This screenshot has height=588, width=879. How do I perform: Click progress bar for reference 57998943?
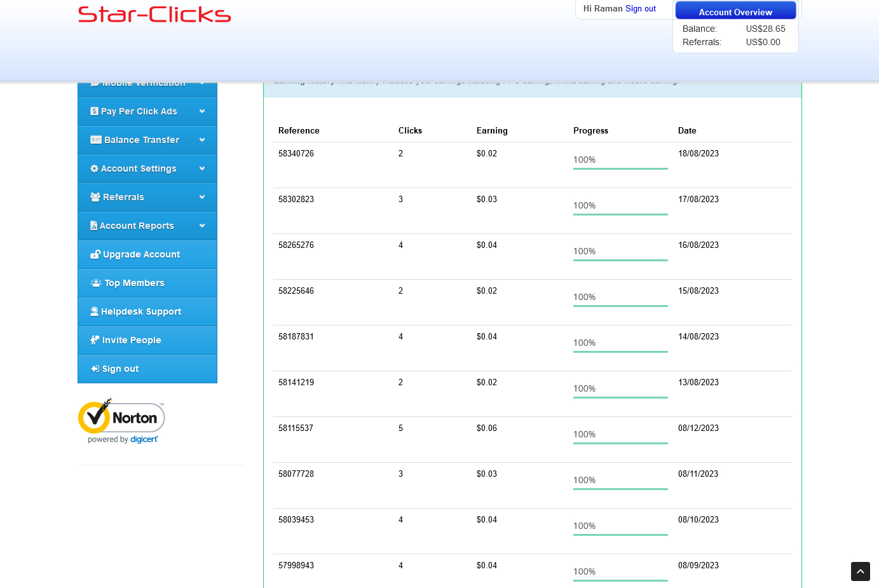pos(620,580)
